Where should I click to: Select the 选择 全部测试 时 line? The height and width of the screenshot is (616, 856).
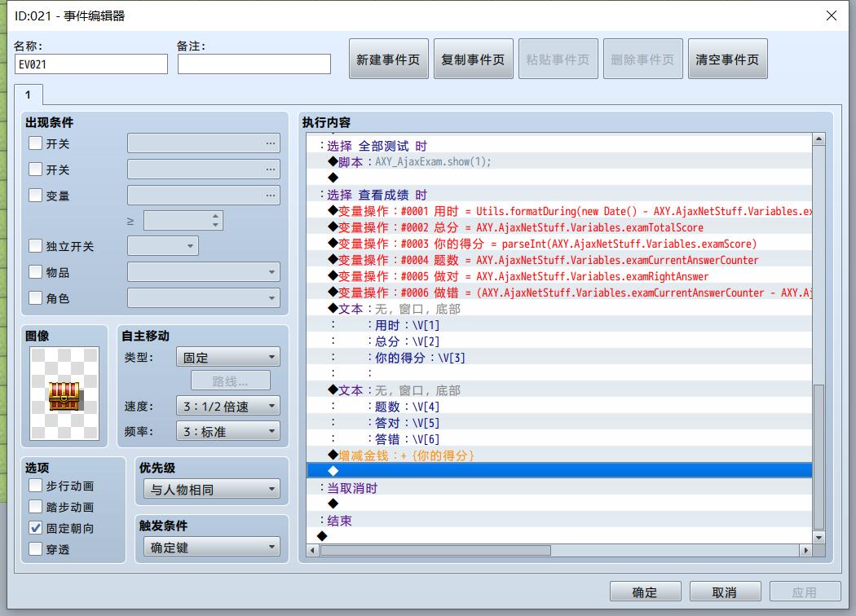point(559,146)
